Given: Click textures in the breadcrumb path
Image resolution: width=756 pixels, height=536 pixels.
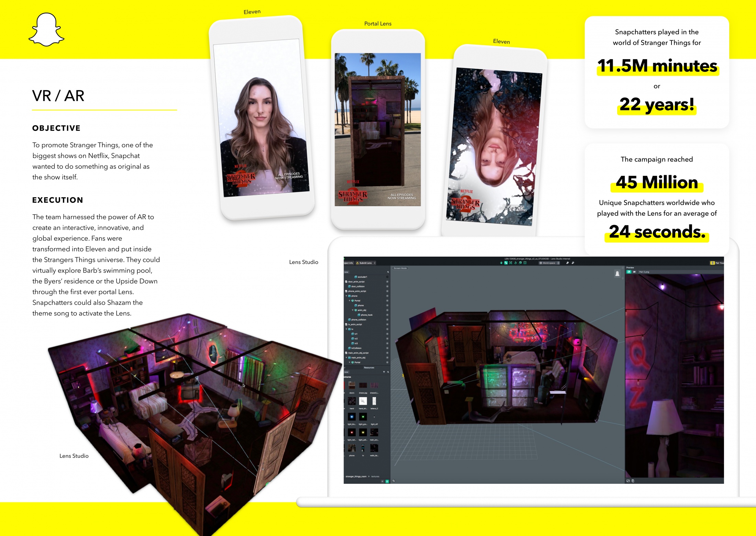Looking at the screenshot, I should 375,477.
